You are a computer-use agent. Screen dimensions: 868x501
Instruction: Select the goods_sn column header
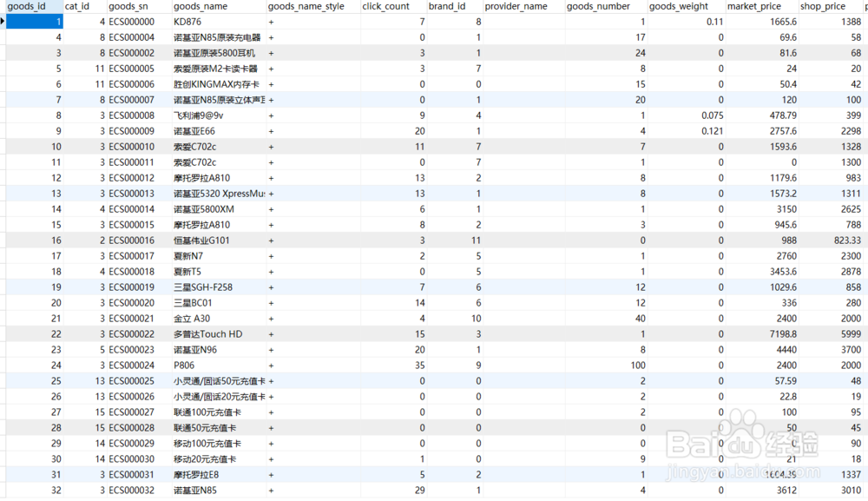click(139, 6)
